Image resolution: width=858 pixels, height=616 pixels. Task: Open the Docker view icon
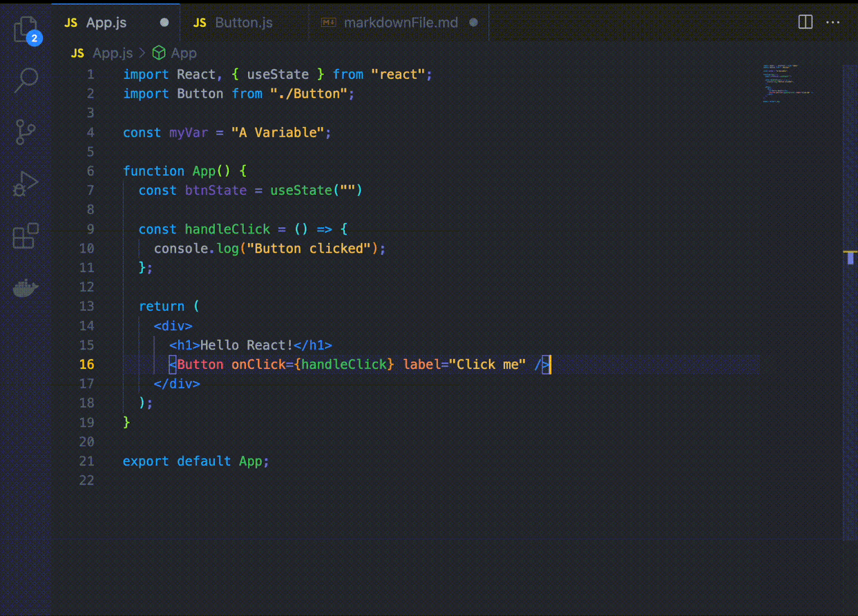[x=26, y=288]
